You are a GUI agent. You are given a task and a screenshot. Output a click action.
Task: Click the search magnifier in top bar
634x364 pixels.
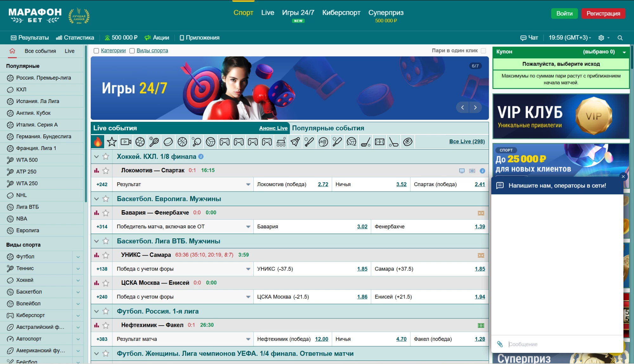[620, 38]
